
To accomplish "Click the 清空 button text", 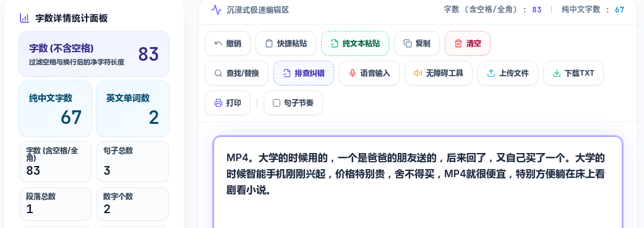I will pos(473,43).
